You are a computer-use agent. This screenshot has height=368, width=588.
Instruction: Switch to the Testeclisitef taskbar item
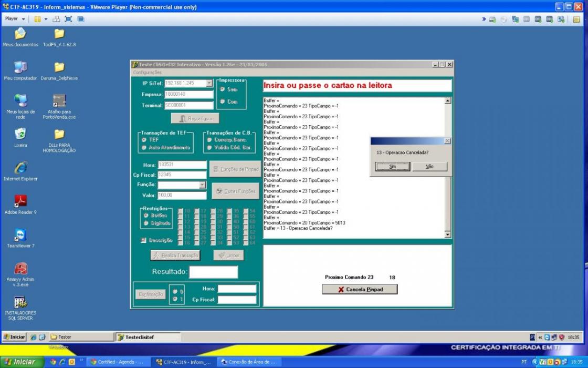(x=148, y=337)
